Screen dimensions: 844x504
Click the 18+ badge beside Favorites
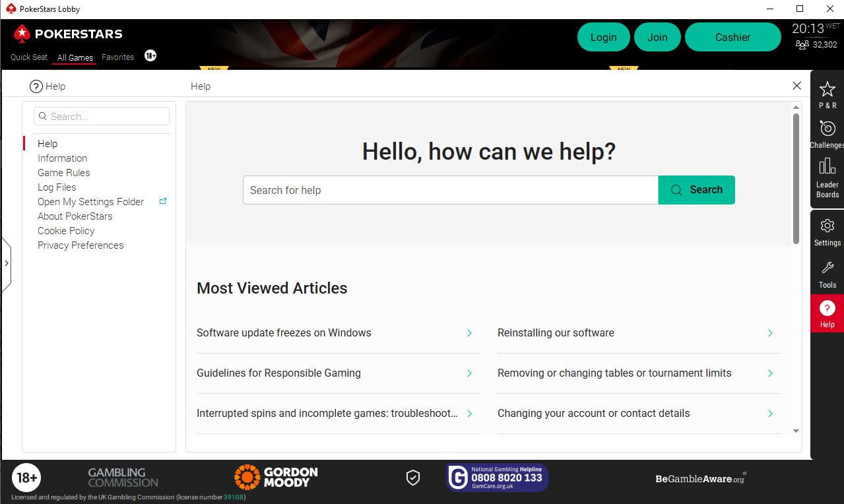point(150,56)
